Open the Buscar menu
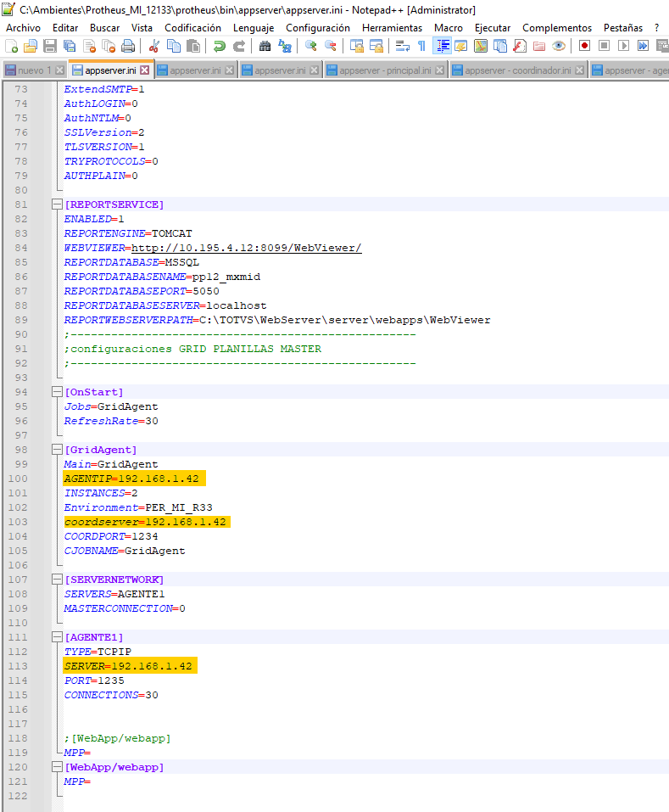The image size is (669, 812). click(104, 28)
